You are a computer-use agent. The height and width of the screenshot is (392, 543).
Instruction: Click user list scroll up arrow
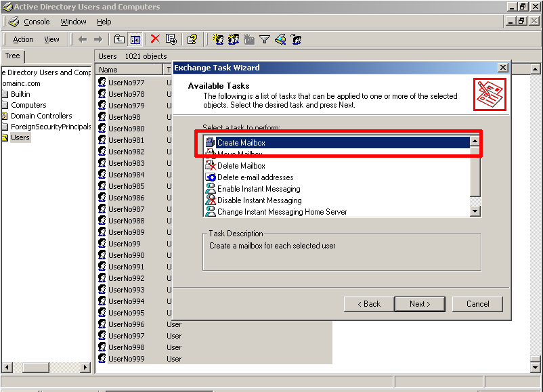535,69
